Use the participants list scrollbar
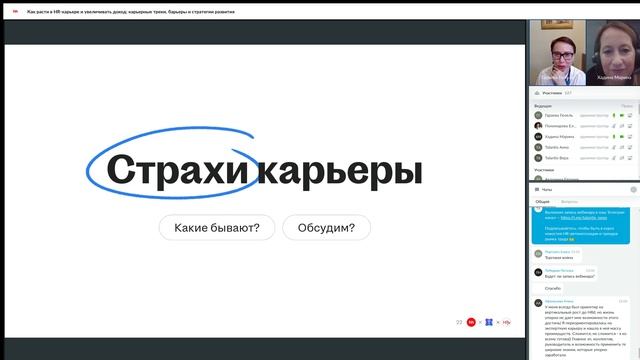Image resolution: width=640 pixels, height=360 pixels. tap(638, 110)
